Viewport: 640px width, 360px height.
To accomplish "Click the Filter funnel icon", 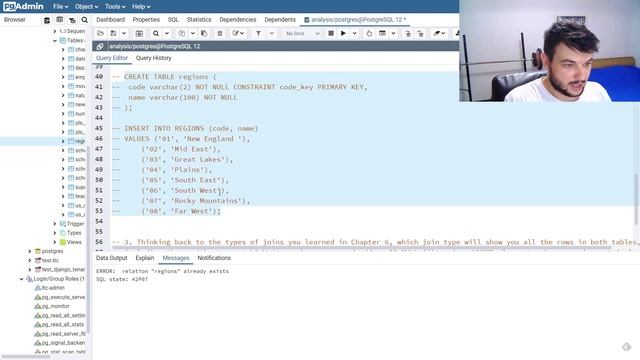I will (x=258, y=33).
